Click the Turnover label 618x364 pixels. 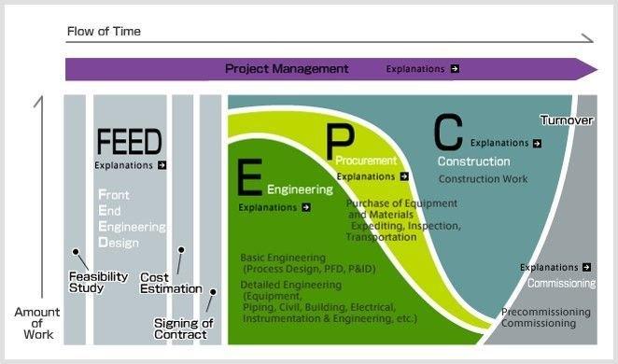tap(567, 119)
